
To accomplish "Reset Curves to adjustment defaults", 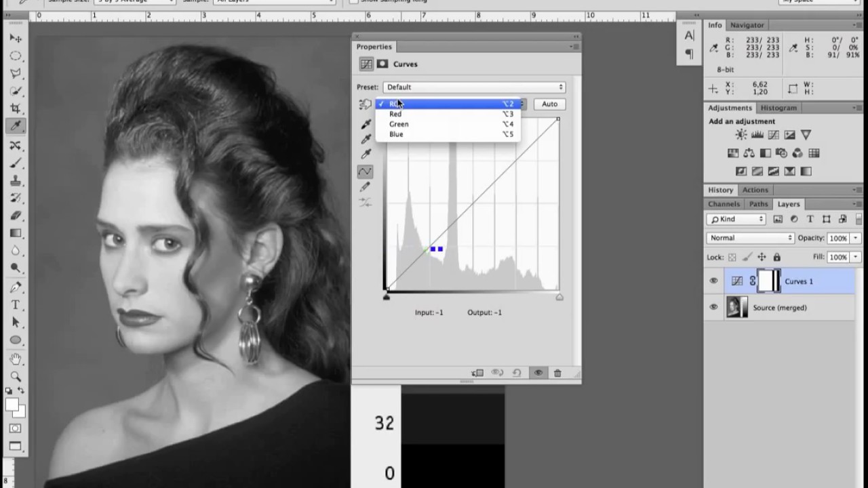I will (x=517, y=373).
